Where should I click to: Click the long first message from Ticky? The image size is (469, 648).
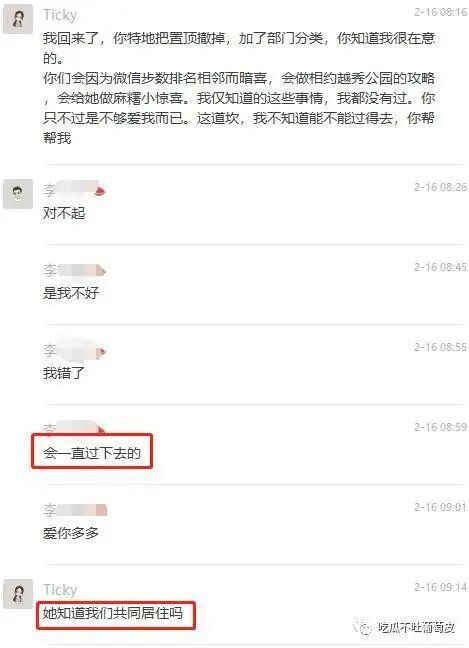[239, 88]
